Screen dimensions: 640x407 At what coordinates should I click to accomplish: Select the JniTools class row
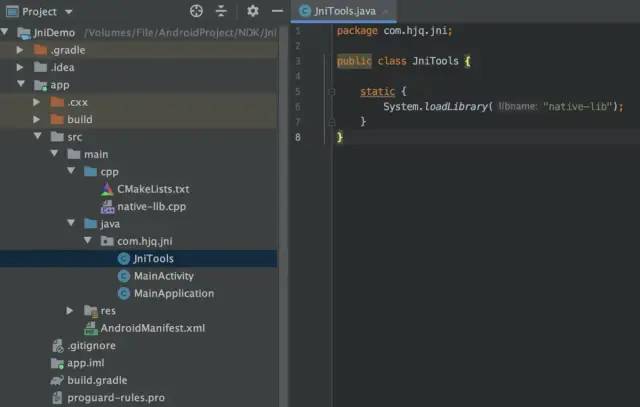[x=139, y=258]
